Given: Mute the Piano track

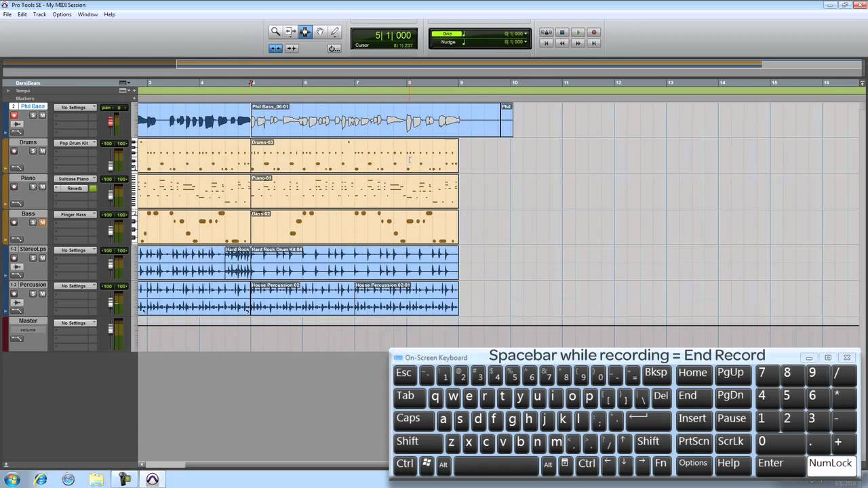Looking at the screenshot, I should pos(42,187).
